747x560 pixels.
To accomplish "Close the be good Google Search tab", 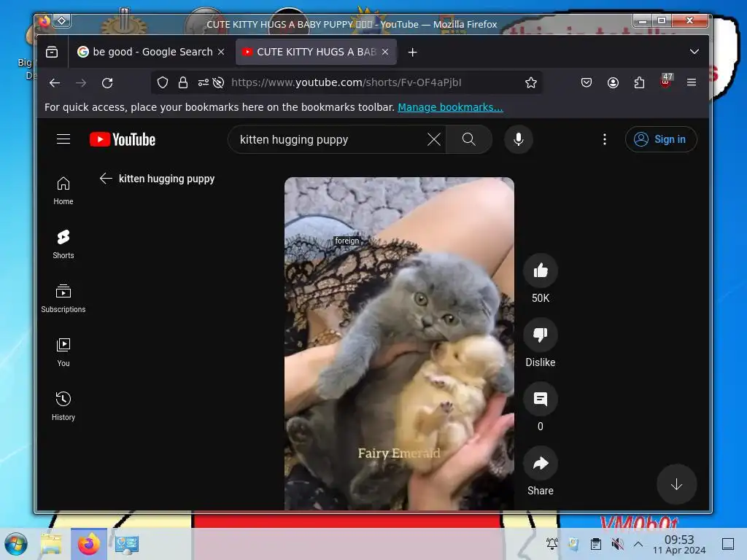I will 221,52.
